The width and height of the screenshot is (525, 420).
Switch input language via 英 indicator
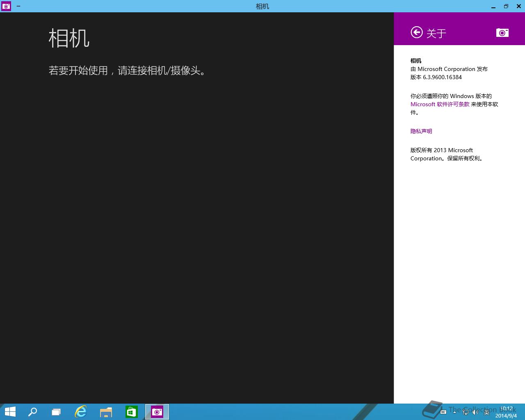(486, 412)
